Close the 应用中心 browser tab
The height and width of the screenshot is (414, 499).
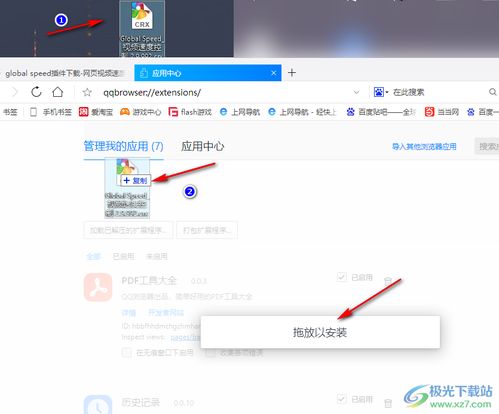tap(274, 73)
